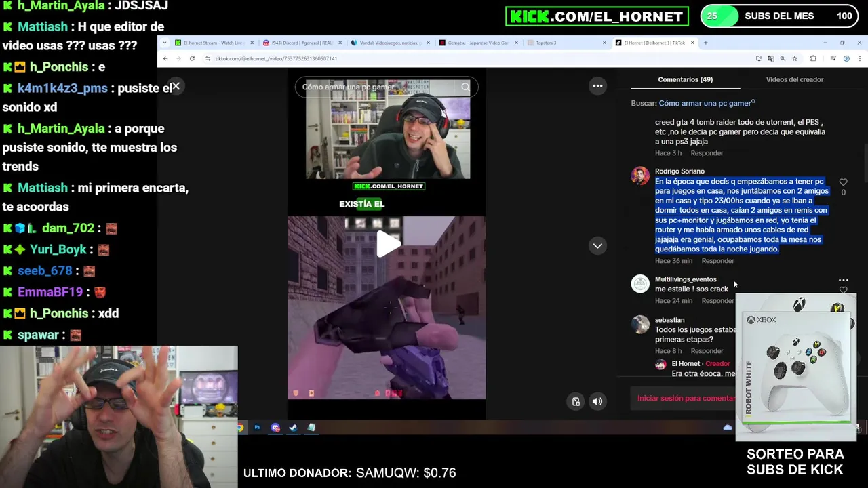Open the media control toolbar icon

point(833,58)
